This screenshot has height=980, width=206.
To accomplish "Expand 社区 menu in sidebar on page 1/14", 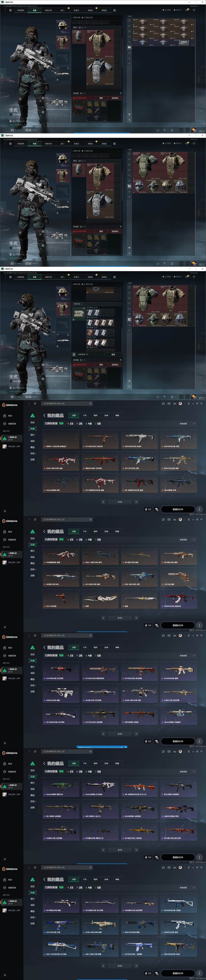I will tap(33, 453).
